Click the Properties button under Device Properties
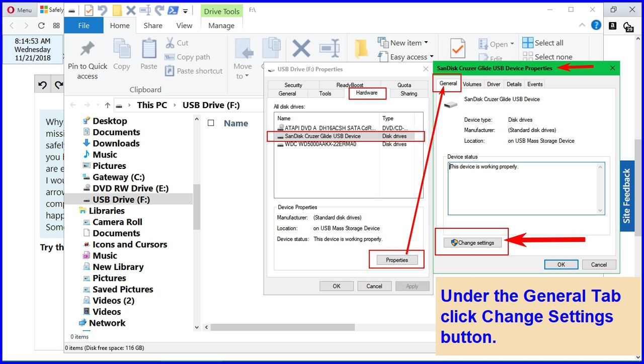Viewport: 644px width, 364px height. tap(396, 260)
